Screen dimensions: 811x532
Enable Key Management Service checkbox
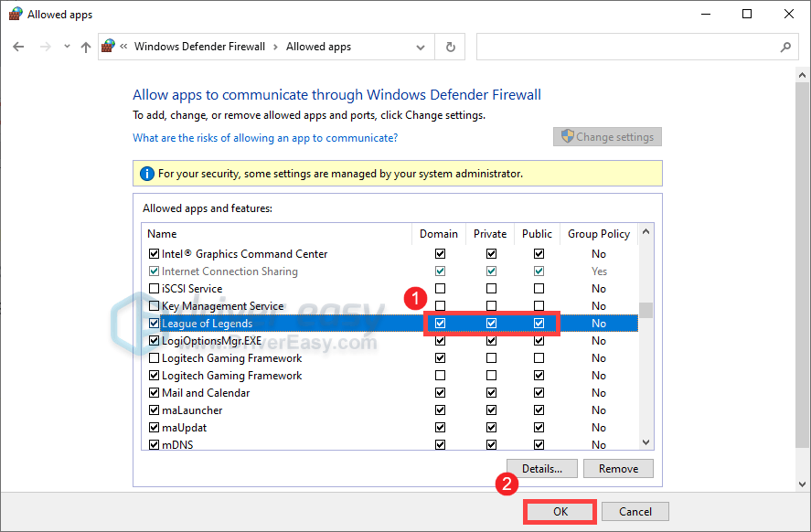click(154, 306)
